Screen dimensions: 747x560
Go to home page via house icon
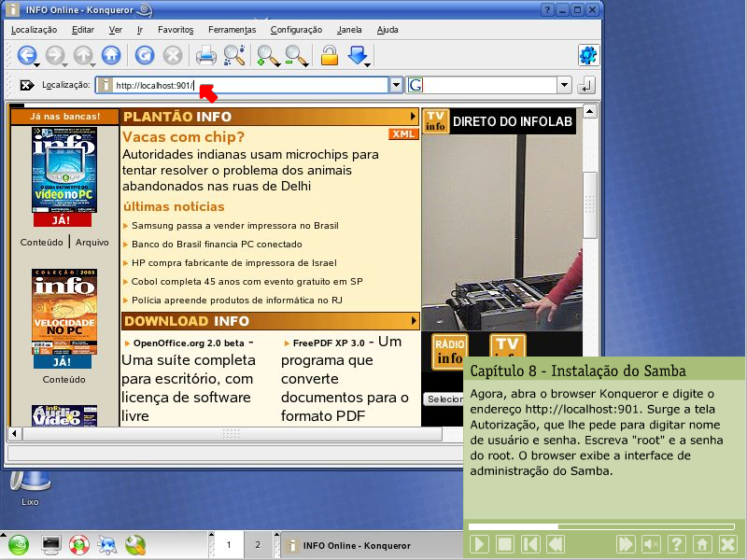point(110,55)
